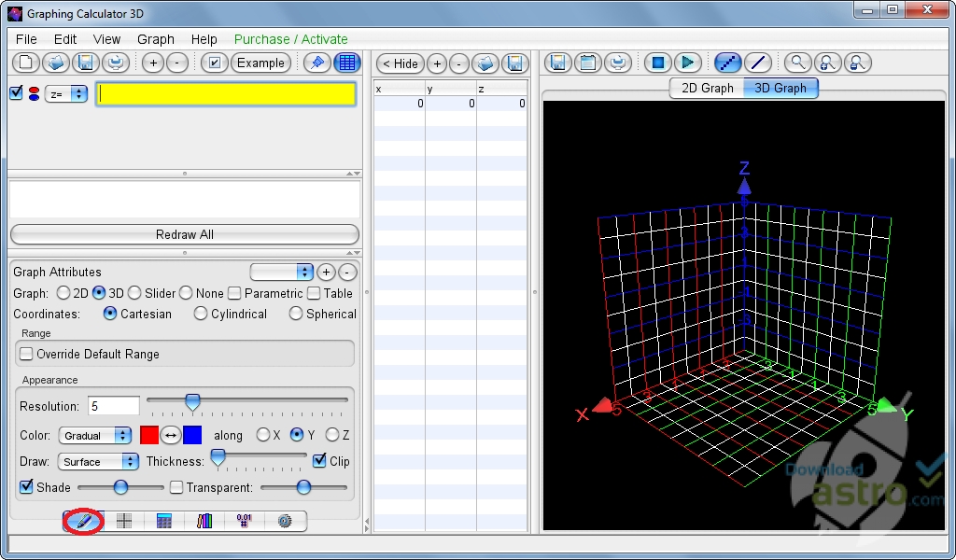Select the None graph radio button
The height and width of the screenshot is (560, 956).
coord(186,293)
